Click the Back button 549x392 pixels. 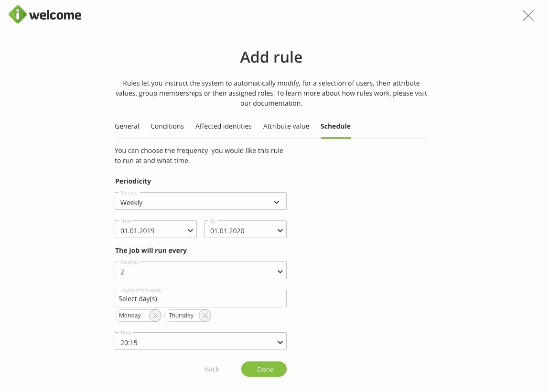click(x=212, y=369)
